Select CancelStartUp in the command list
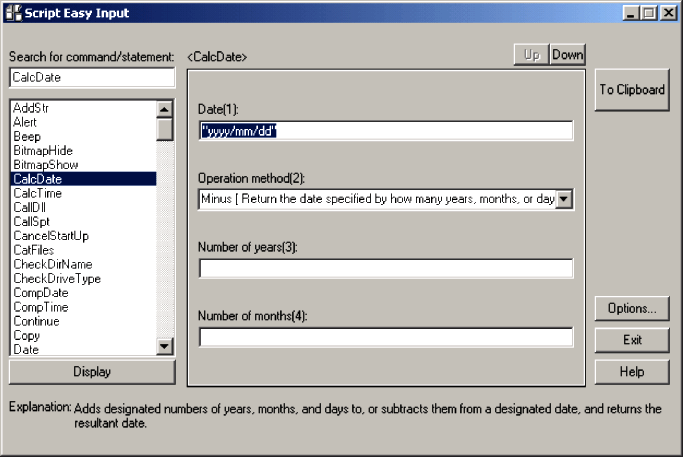Image resolution: width=683 pixels, height=457 pixels. tap(83, 236)
